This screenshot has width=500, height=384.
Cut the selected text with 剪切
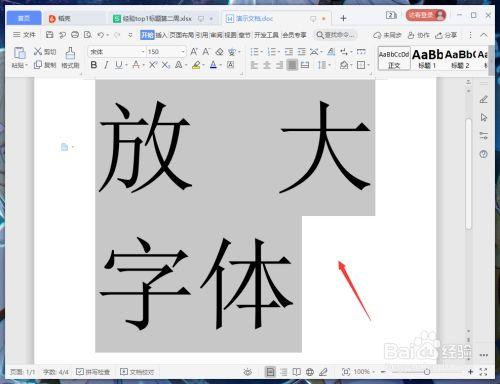click(45, 51)
